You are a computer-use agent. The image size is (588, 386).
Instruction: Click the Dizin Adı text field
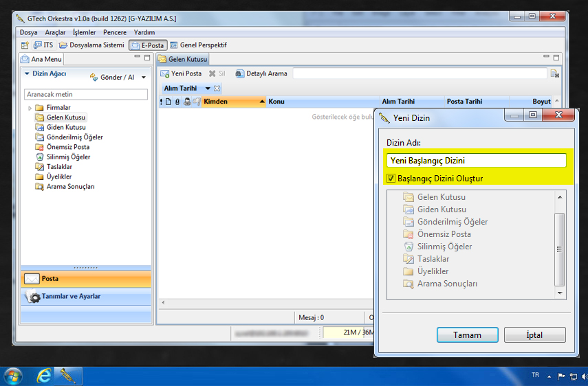(477, 161)
